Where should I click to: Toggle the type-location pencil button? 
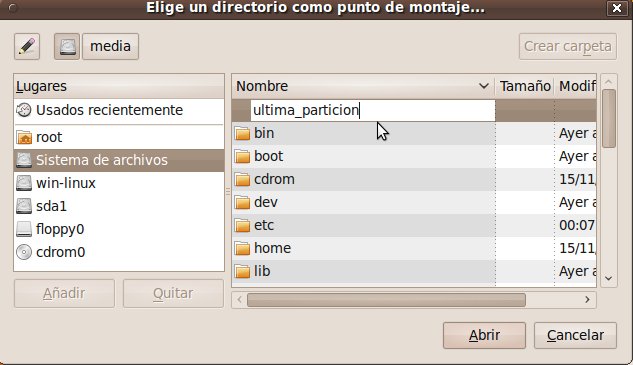27,46
